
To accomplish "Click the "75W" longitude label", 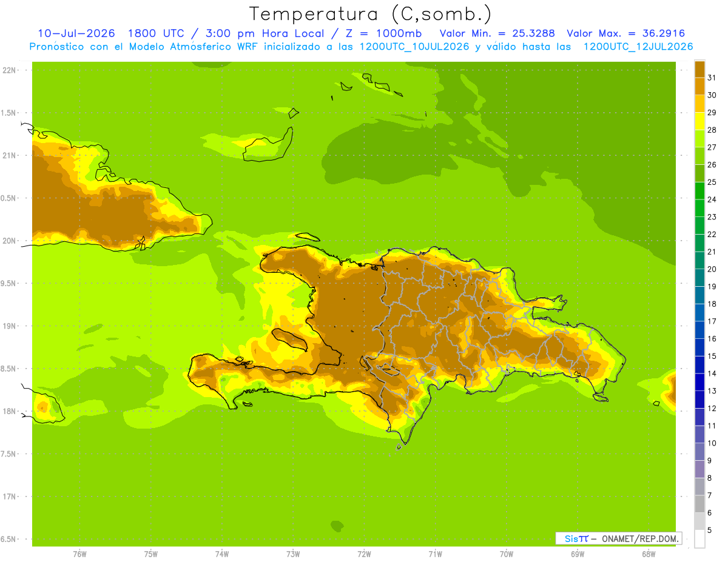I will coord(151,554).
